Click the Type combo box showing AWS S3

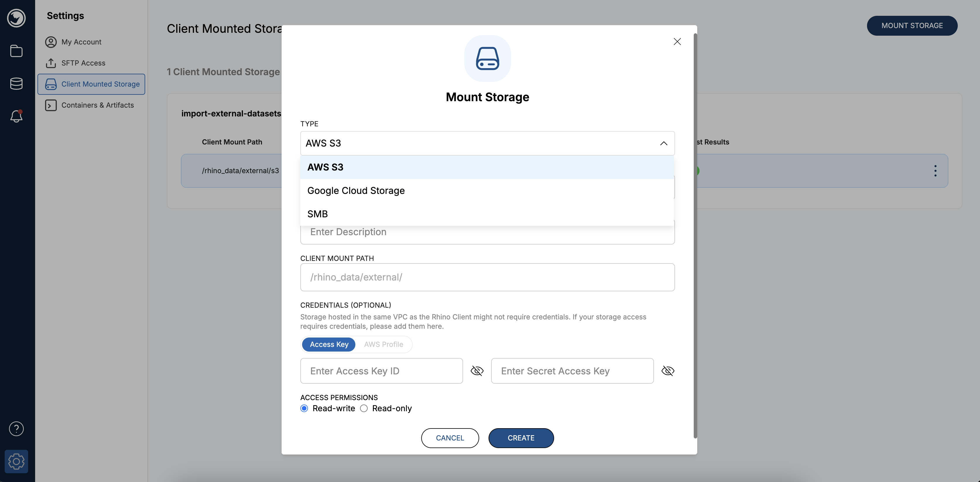pyautogui.click(x=487, y=143)
